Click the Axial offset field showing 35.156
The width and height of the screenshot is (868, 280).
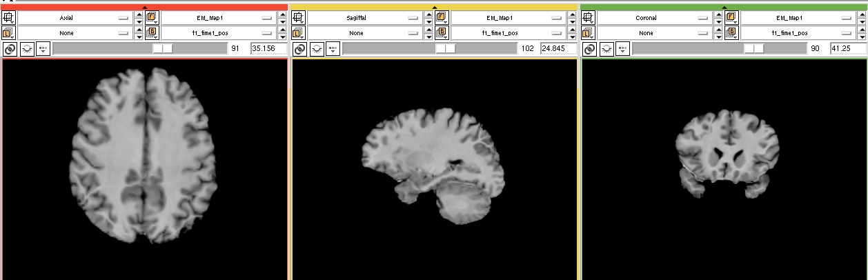[268, 49]
